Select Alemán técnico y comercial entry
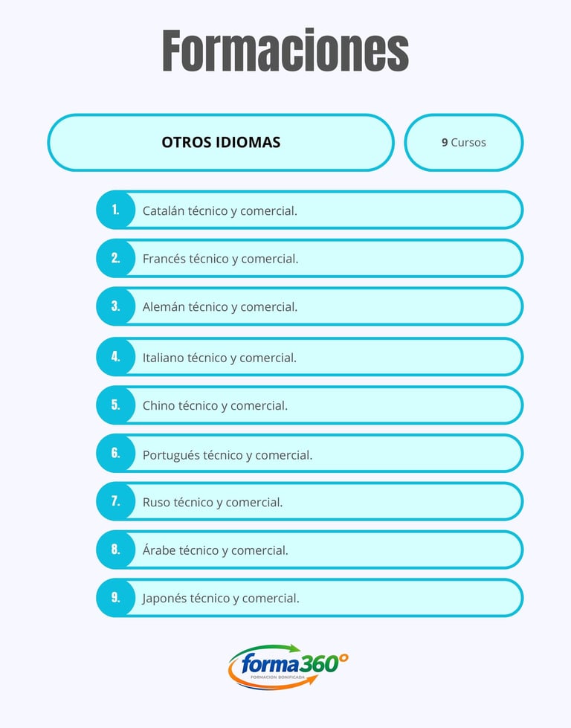This screenshot has width=571, height=728. point(309,306)
